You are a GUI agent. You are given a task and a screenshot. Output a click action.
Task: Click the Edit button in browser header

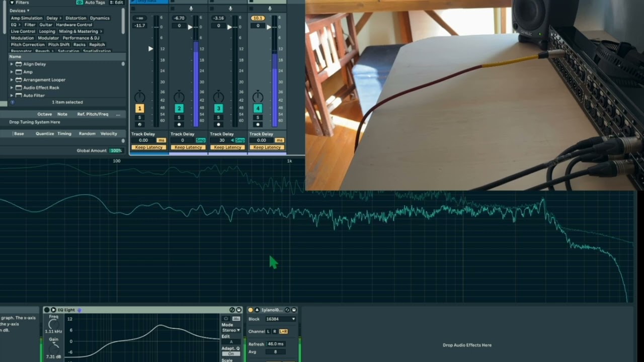[x=117, y=3]
